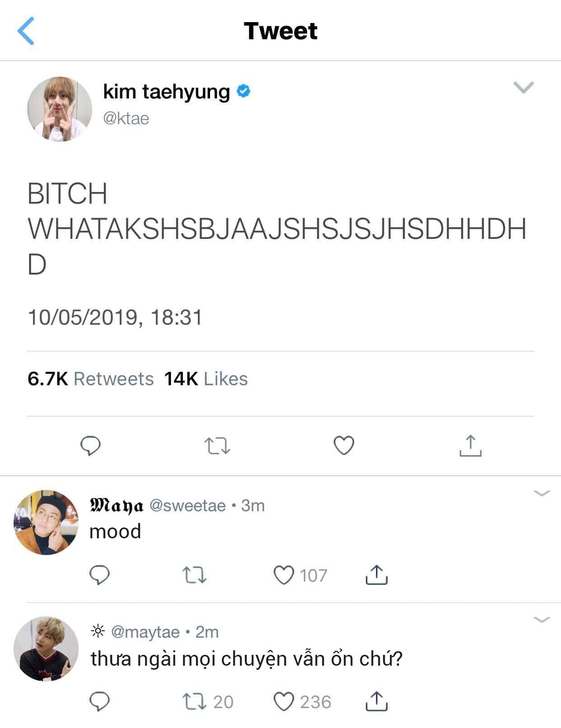This screenshot has height=728, width=561.
Task: Open kim taehyung's profile picture
Action: 60,109
